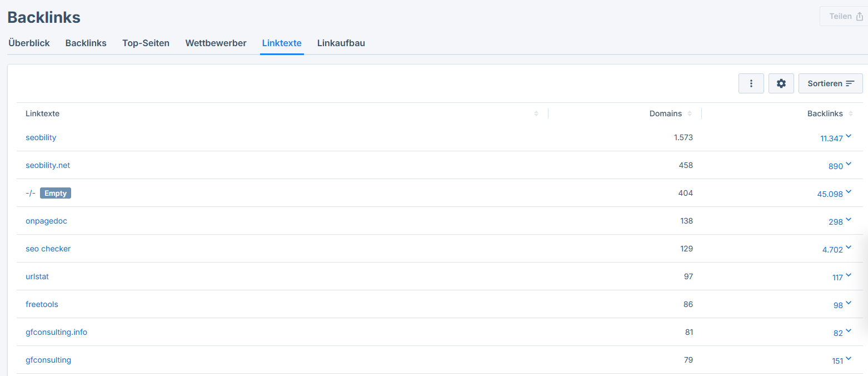Open table settings via the gear icon

tap(781, 83)
